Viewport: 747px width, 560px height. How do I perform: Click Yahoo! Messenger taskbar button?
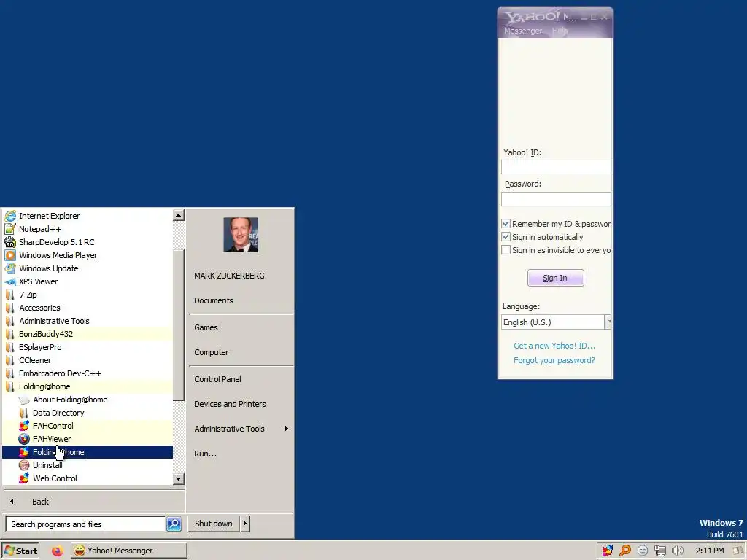click(129, 551)
